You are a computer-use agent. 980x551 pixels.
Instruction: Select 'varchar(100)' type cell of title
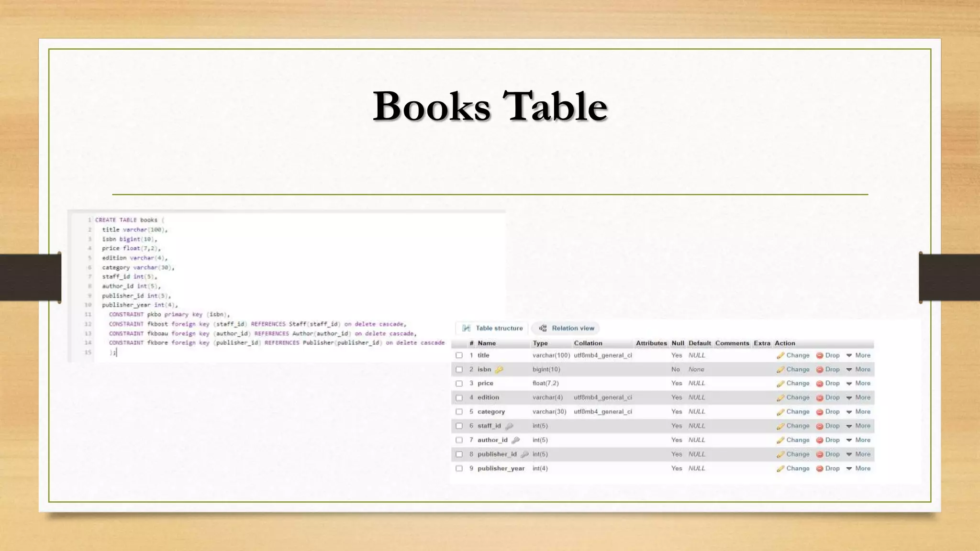[x=551, y=355]
